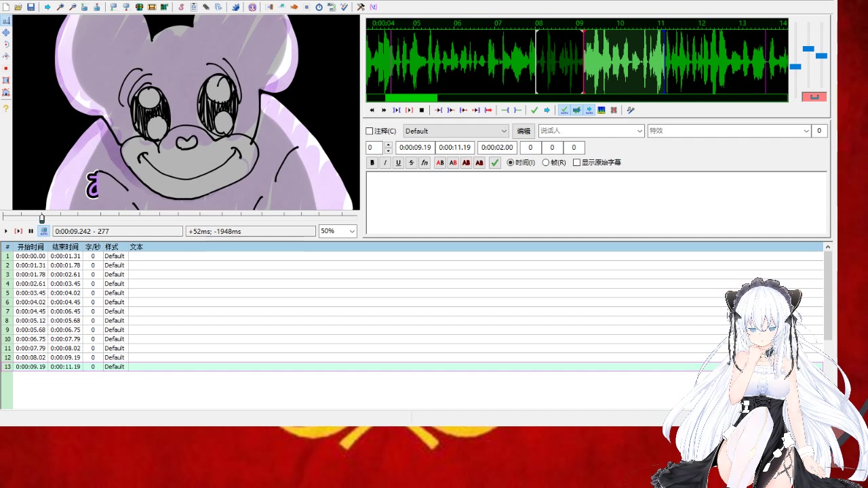The height and width of the screenshot is (488, 868).
Task: Select the vector clip tool
Action: 6,92
